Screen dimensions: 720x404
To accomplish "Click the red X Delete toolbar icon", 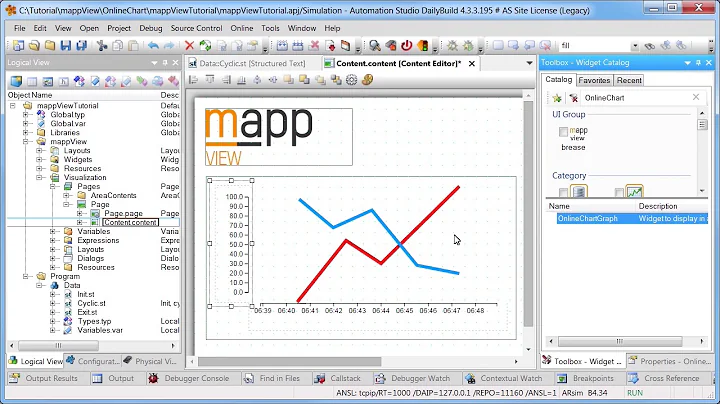I will (x=189, y=45).
